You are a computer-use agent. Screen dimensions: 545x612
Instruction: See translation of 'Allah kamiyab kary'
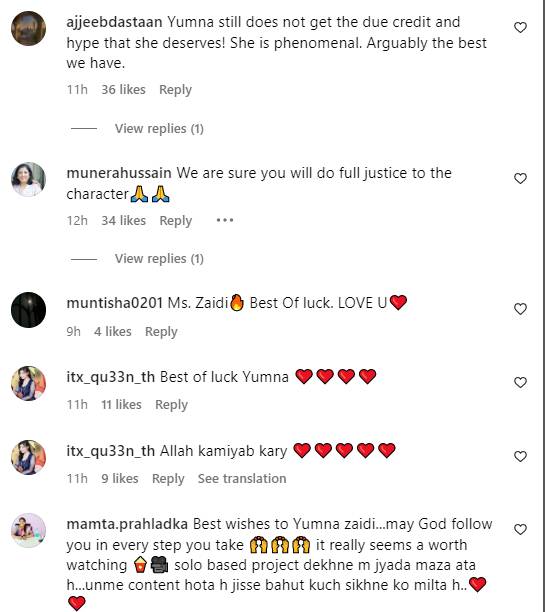pyautogui.click(x=242, y=479)
